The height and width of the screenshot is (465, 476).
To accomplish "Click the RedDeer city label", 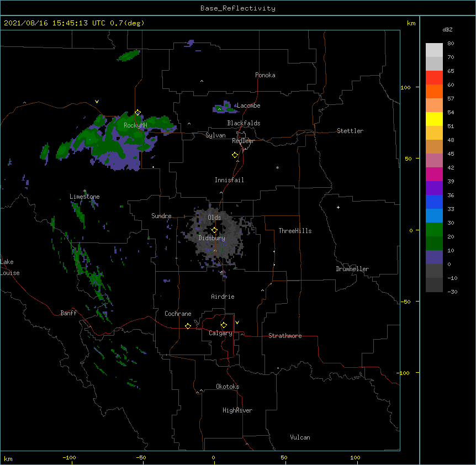I will 243,141.
